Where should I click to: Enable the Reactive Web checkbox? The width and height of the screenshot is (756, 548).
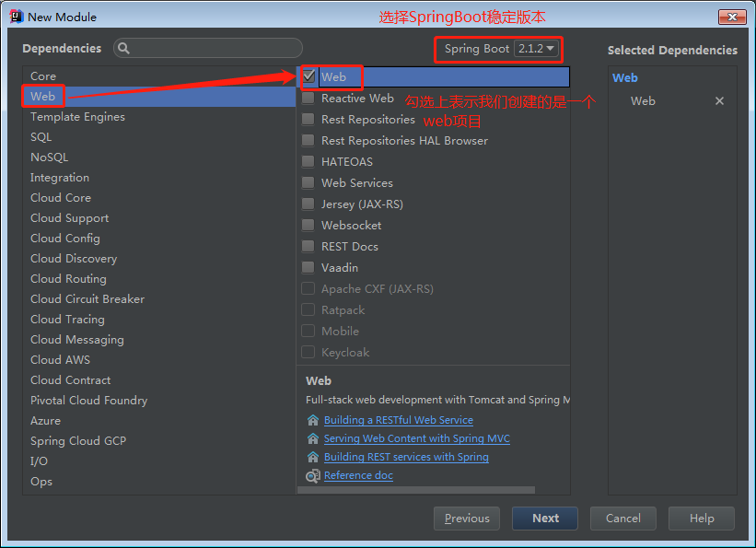click(308, 99)
